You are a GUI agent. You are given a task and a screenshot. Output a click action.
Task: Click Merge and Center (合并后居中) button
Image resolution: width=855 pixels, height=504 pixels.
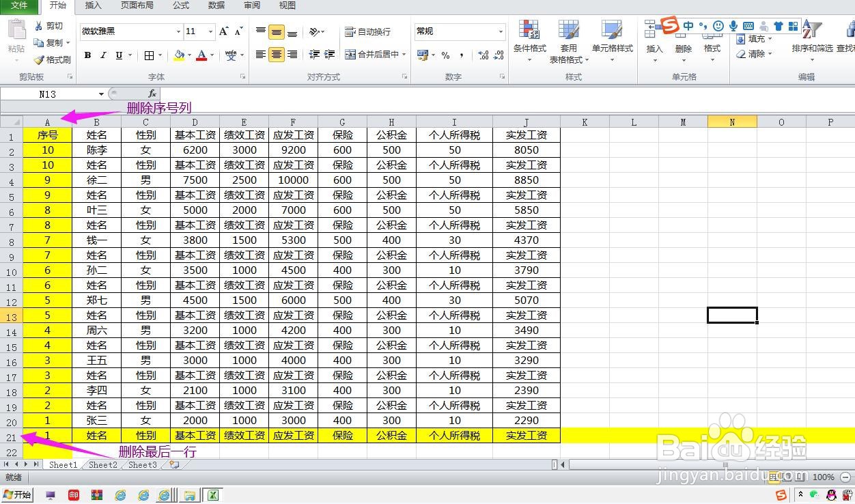(372, 55)
